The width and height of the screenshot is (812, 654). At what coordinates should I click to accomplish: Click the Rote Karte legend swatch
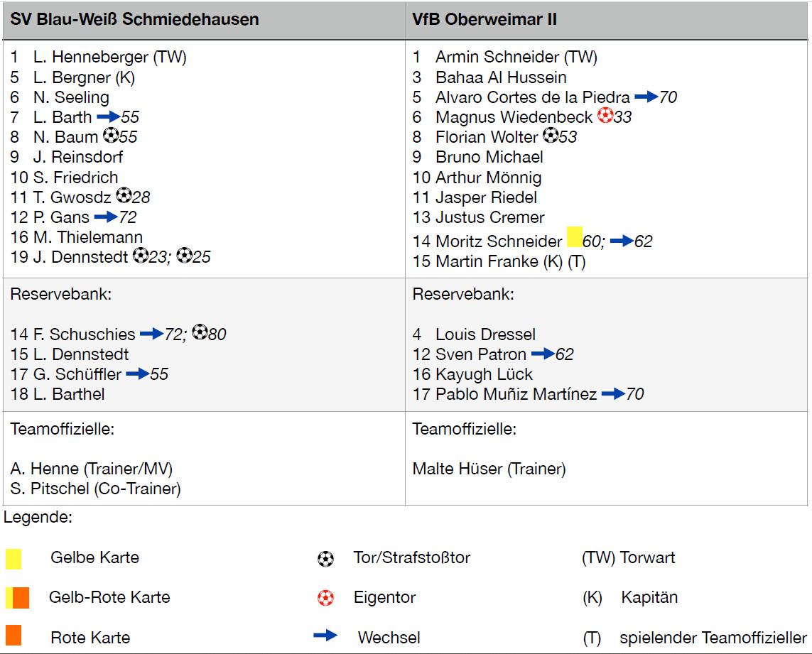pos(13,636)
